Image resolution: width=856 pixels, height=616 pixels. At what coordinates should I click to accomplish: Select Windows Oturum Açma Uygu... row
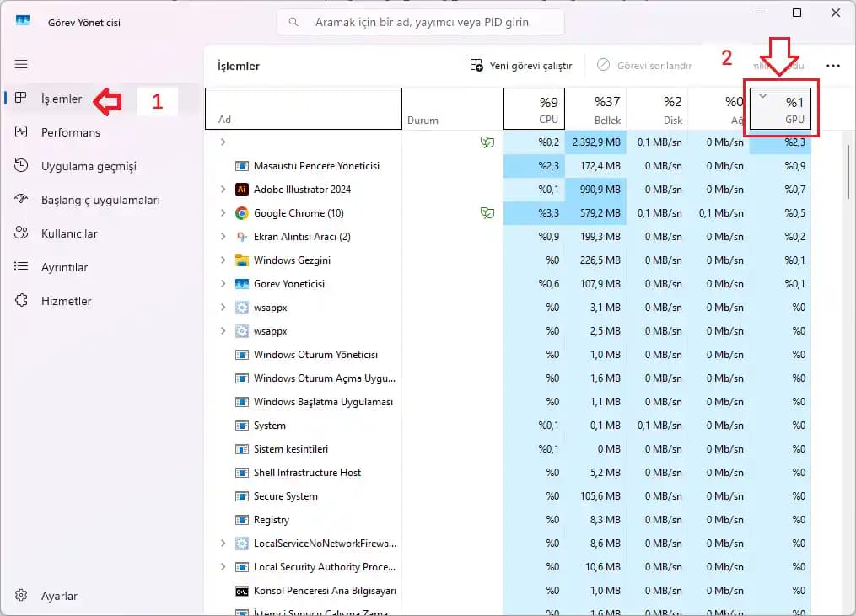(x=508, y=378)
